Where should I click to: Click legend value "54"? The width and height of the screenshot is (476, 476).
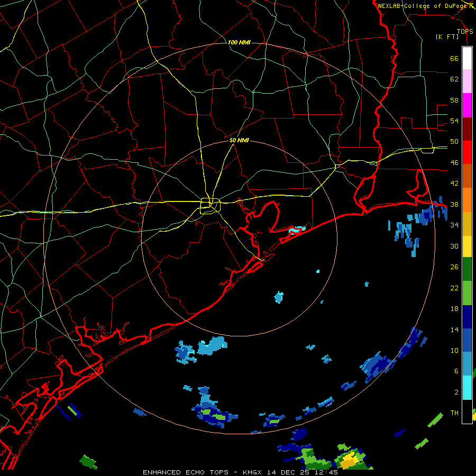(454, 121)
